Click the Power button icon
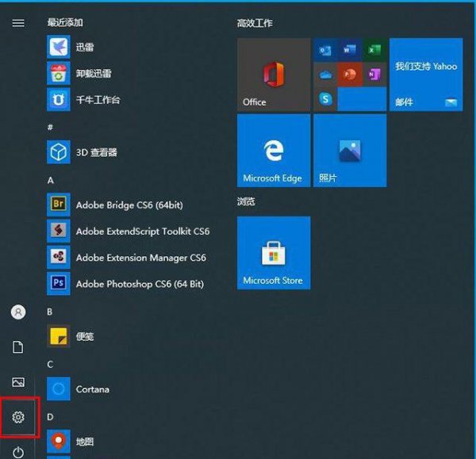This screenshot has width=476, height=459. point(18,452)
